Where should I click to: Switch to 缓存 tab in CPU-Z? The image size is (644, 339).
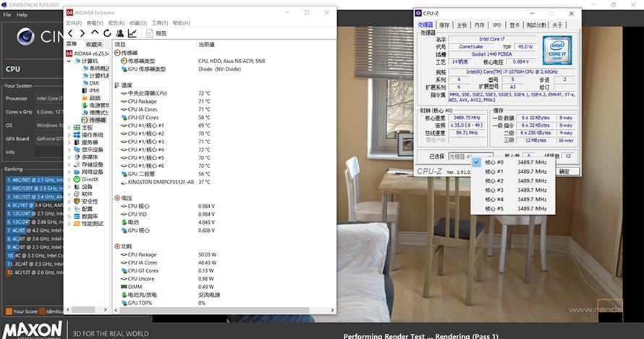pyautogui.click(x=444, y=25)
